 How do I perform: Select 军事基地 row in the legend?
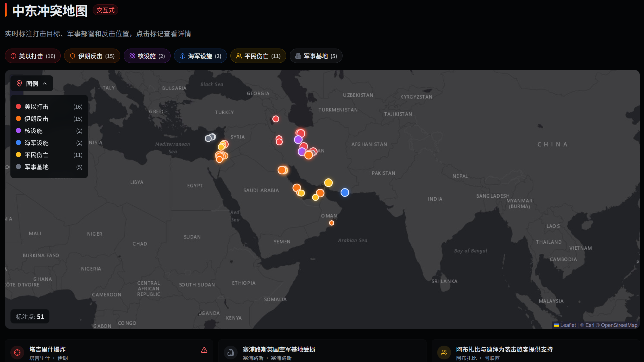[x=37, y=167]
